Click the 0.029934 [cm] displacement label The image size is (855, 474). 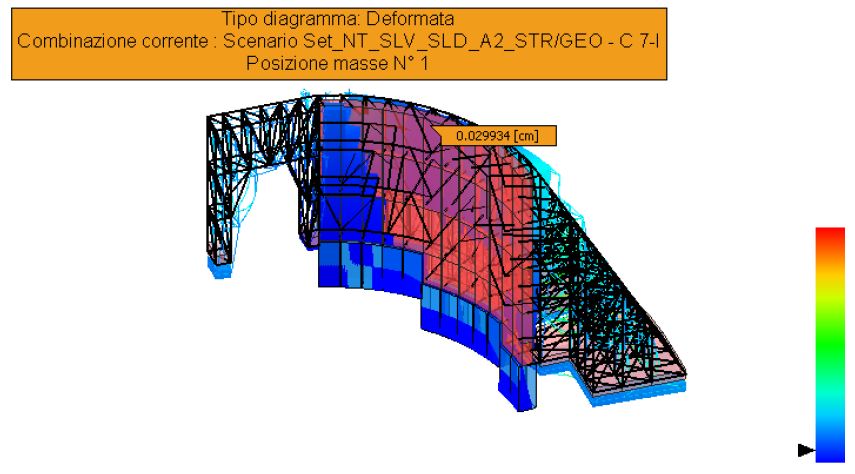point(498,136)
